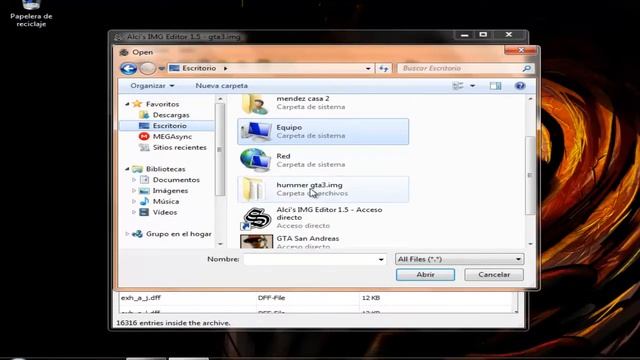Toggle the preview pane icon
Screen dimensions: 640x360
click(x=496, y=86)
